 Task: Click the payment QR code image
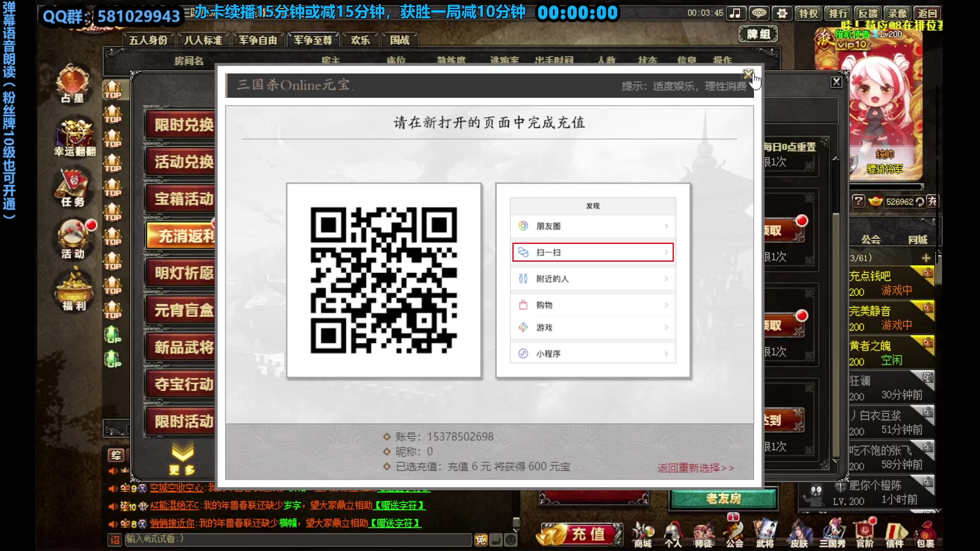384,280
